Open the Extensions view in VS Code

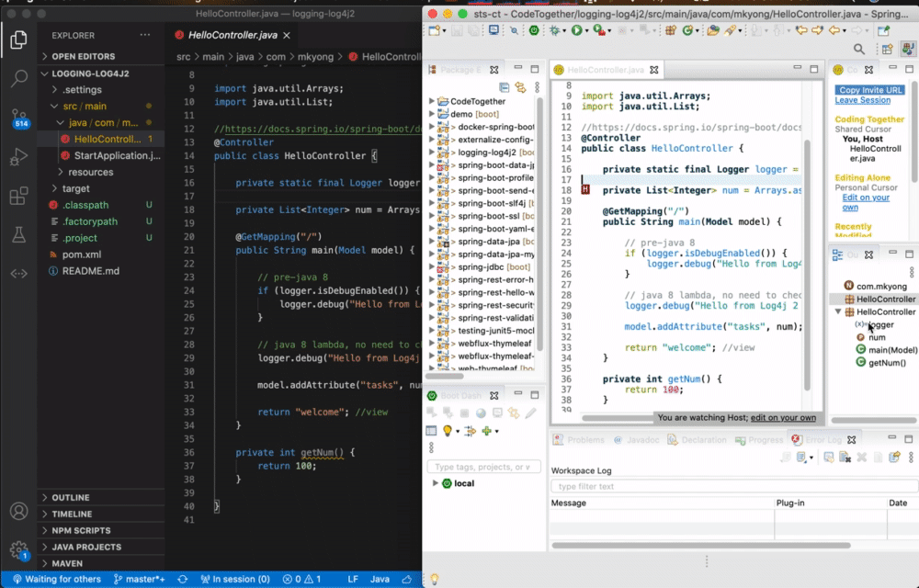[x=18, y=196]
